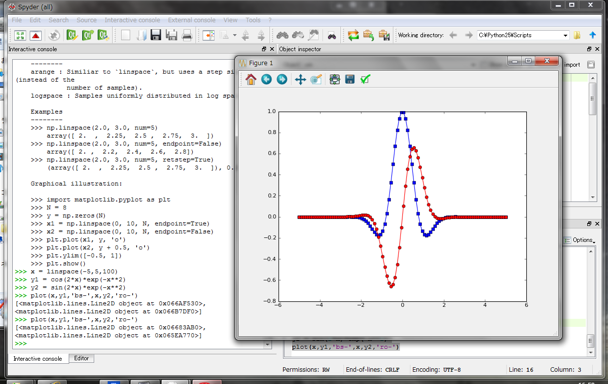
Task: Open the Interactive console menu
Action: [x=132, y=20]
